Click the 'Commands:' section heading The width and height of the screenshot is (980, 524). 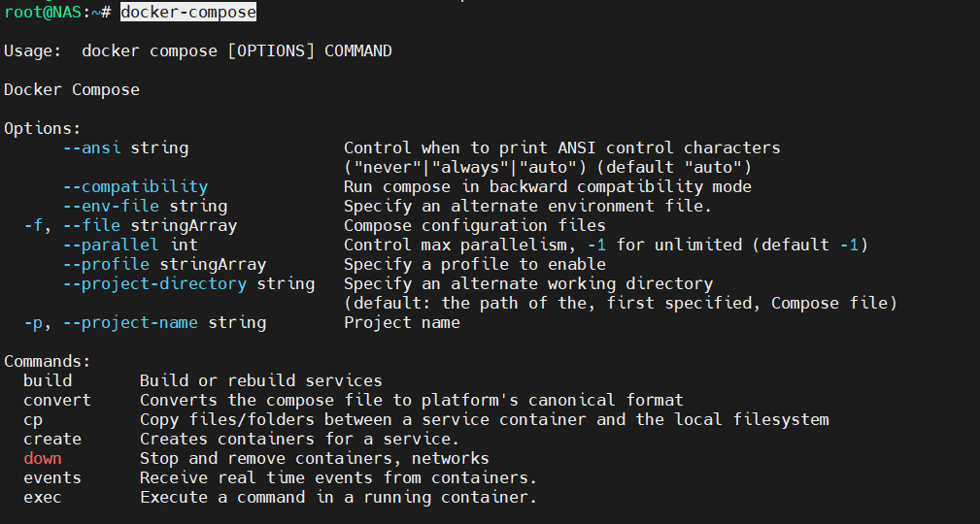coord(48,361)
